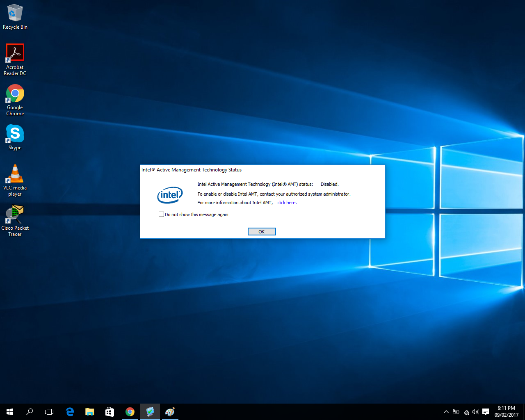The image size is (525, 420).
Task: Open the Windows Store taskbar icon
Action: click(110, 412)
